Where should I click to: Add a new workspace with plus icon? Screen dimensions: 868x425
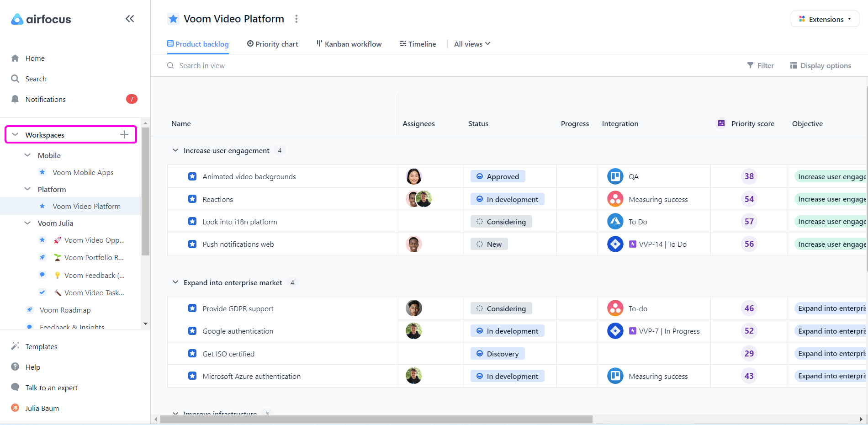[x=124, y=134]
